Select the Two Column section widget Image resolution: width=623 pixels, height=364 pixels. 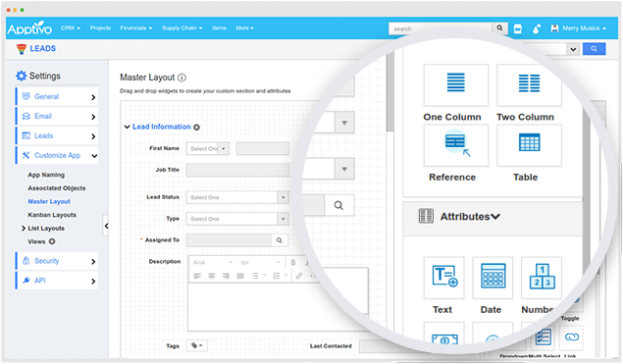point(529,84)
